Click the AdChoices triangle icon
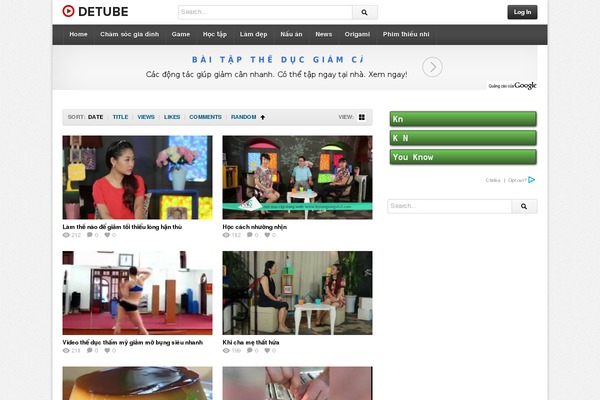600x400 pixels. tap(532, 180)
